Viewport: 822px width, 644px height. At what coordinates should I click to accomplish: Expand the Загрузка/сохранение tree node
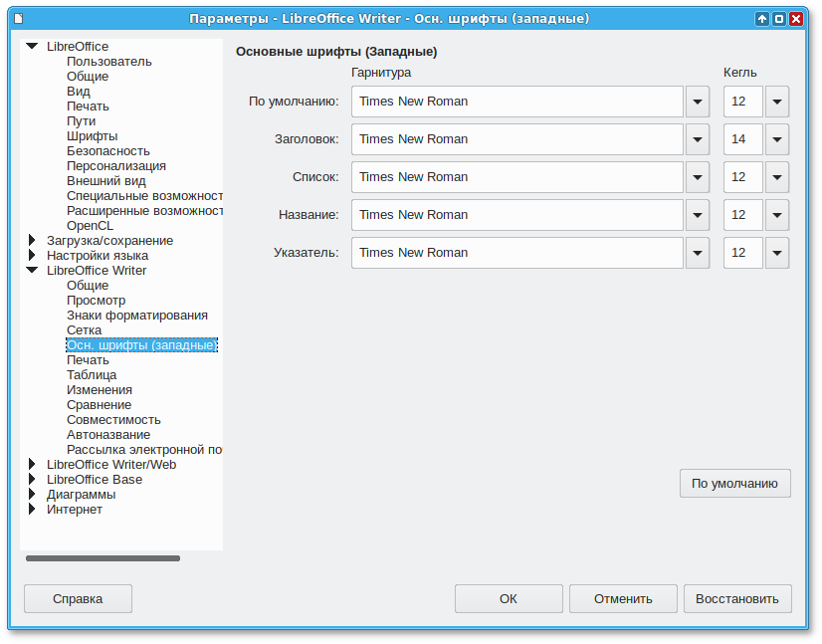[x=32, y=240]
